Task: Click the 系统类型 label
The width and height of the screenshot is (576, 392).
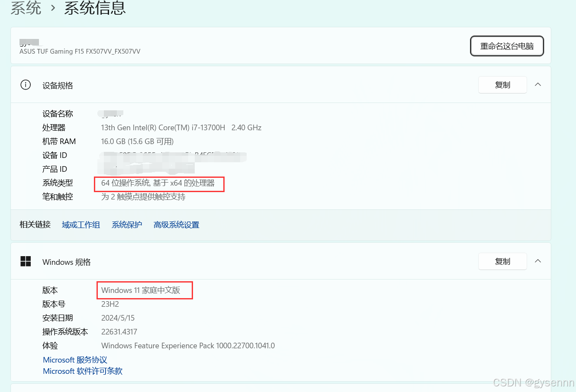Action: pos(58,183)
